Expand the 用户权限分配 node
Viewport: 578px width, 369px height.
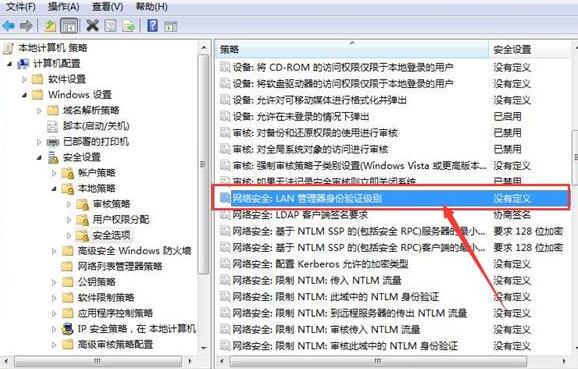[69, 220]
